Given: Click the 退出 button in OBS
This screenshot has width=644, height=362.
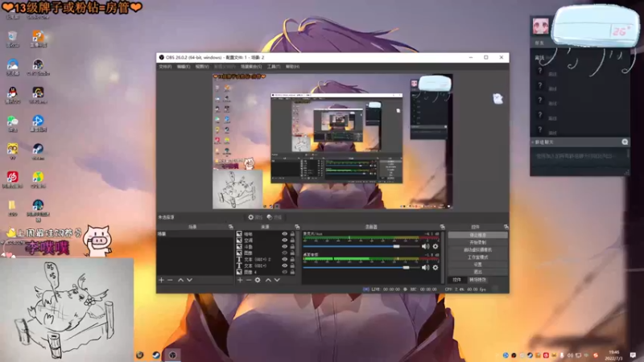Looking at the screenshot, I should tap(477, 272).
